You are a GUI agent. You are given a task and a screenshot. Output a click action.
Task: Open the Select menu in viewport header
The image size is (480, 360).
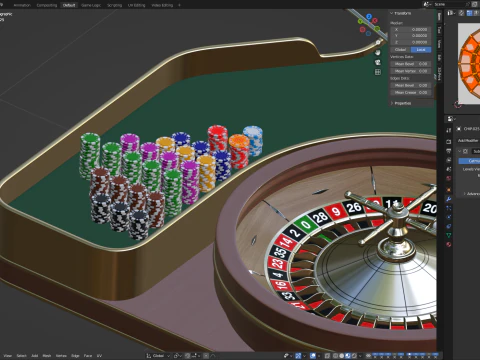22,356
